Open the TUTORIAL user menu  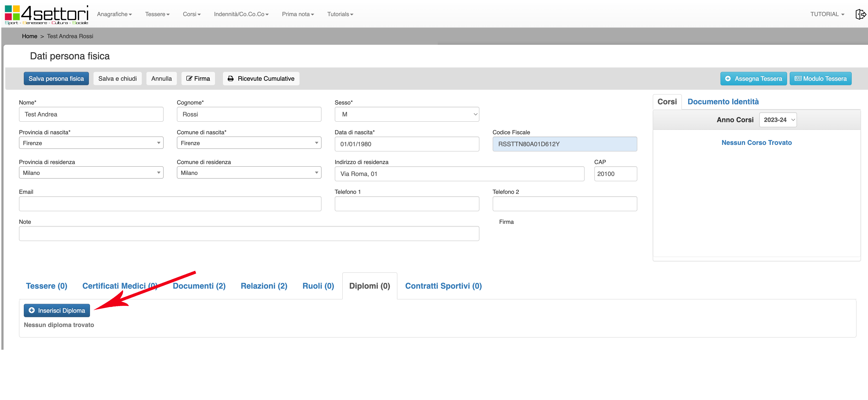827,14
